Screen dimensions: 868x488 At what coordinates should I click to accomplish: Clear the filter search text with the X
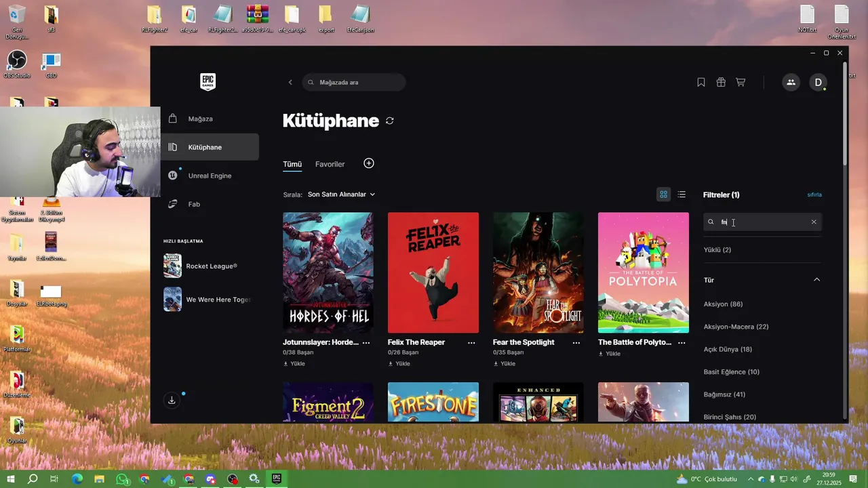click(x=814, y=222)
